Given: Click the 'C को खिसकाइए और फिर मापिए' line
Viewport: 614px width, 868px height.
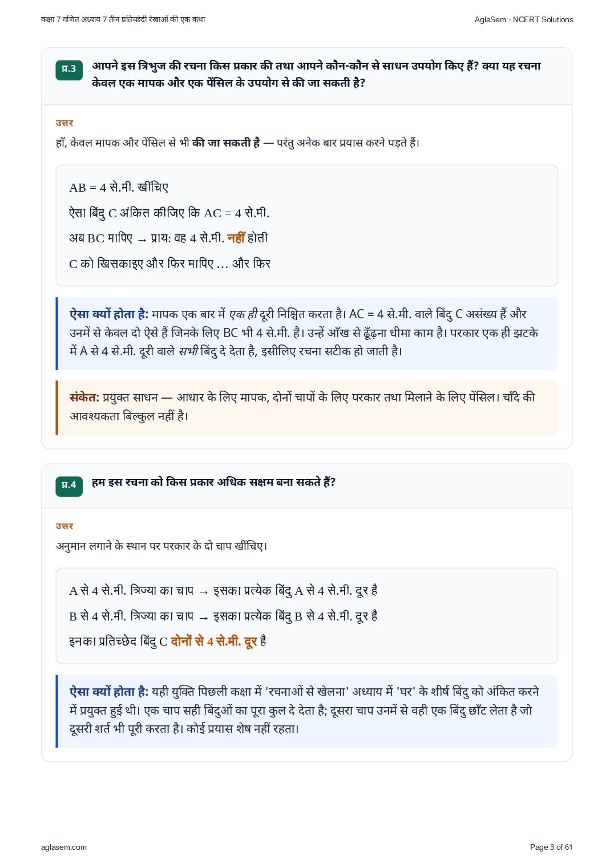Looking at the screenshot, I should tap(170, 263).
